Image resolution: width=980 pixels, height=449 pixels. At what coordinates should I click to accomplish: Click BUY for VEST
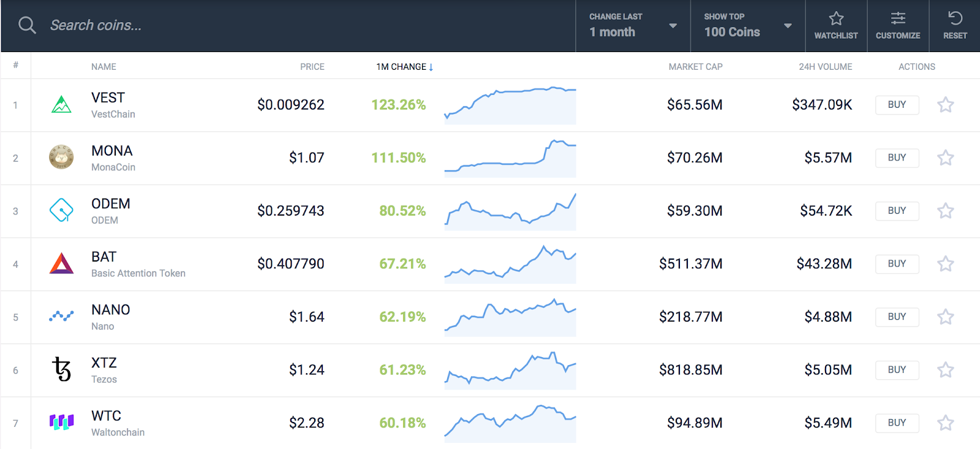click(897, 105)
